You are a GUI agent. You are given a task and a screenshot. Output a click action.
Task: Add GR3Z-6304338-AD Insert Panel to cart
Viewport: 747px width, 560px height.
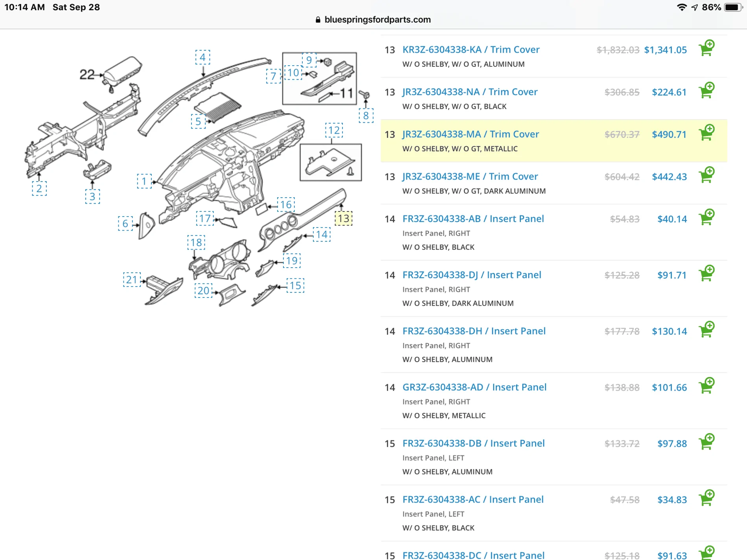click(x=707, y=386)
